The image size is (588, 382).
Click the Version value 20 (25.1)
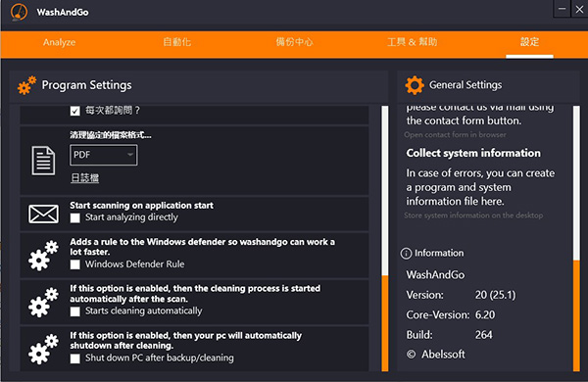tap(495, 295)
